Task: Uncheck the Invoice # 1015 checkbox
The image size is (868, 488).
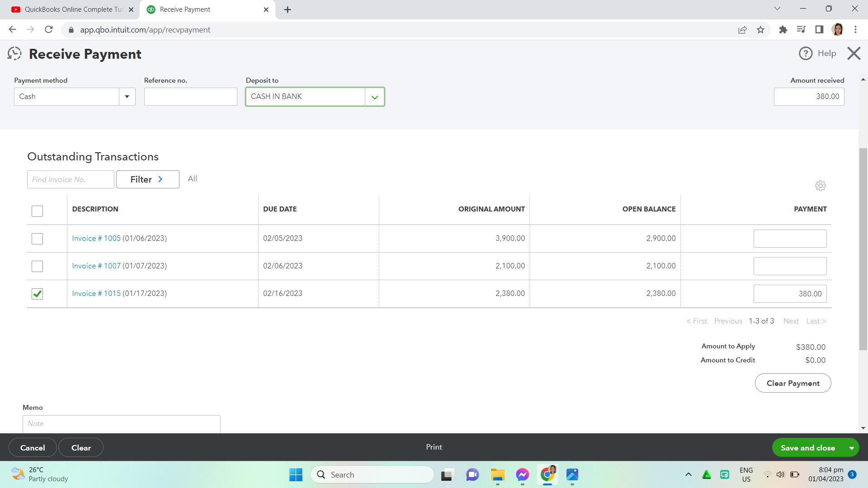Action: [x=37, y=294]
